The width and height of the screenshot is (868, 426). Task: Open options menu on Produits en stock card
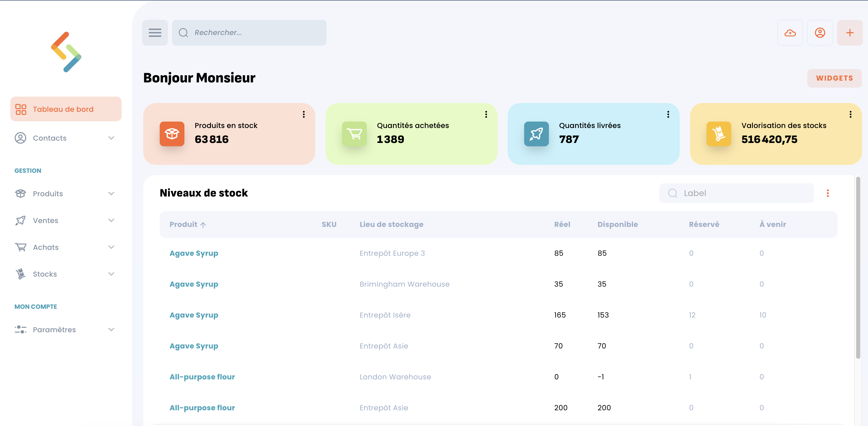(304, 115)
